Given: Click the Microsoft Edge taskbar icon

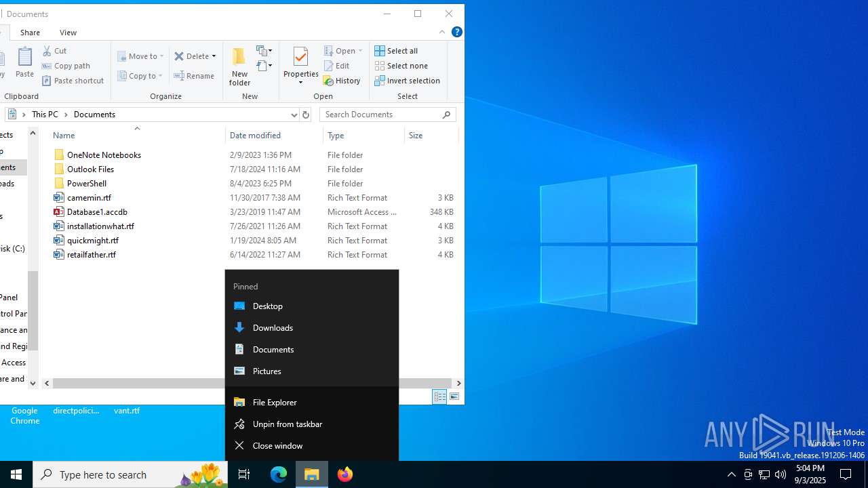Looking at the screenshot, I should 279,474.
